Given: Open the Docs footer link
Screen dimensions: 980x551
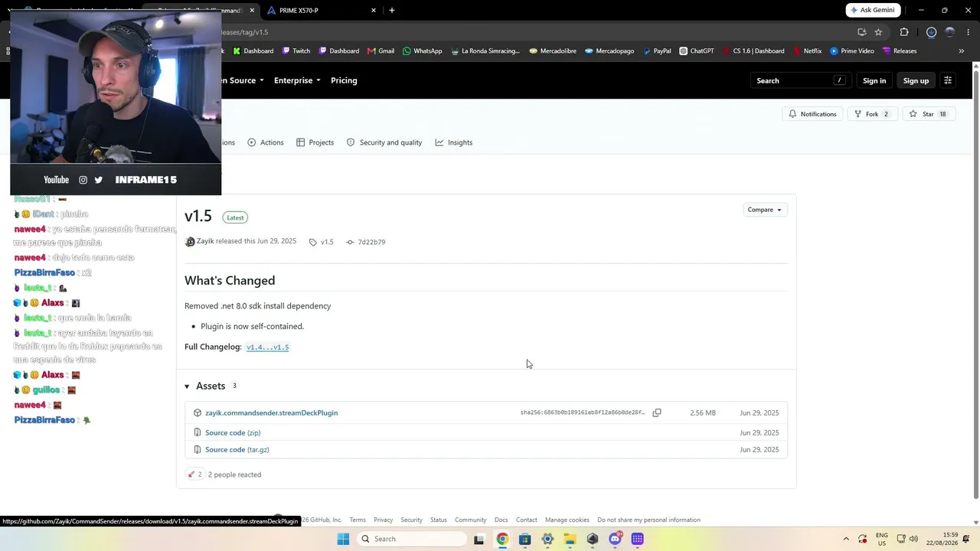Looking at the screenshot, I should tap(501, 520).
